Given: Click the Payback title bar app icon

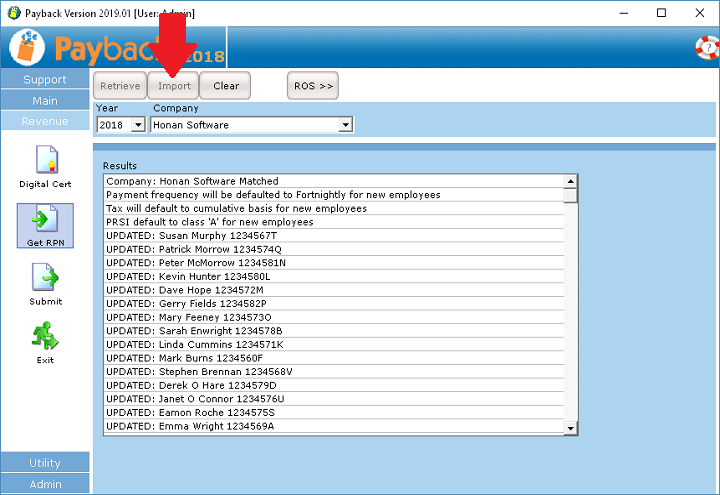Looking at the screenshot, I should pos(11,13).
